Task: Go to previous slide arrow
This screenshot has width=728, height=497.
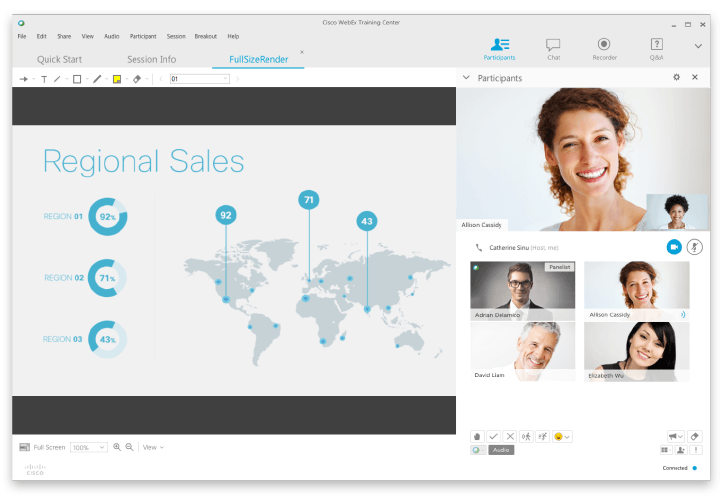Action: point(161,79)
